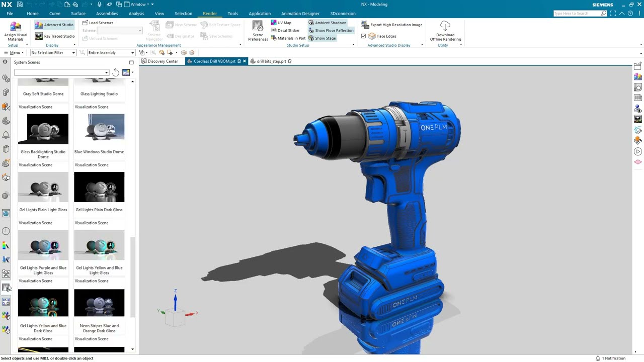Open the Menu dropdown button
The width and height of the screenshot is (644, 362).
click(x=14, y=52)
